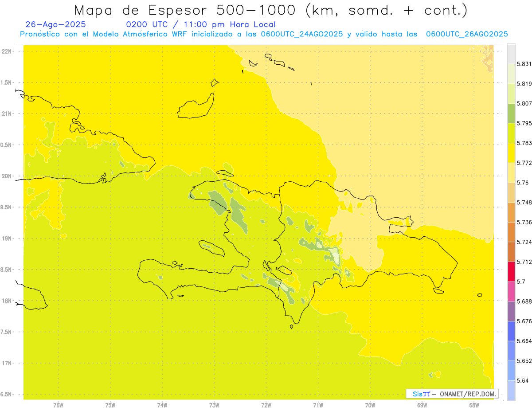Image resolution: width=532 pixels, height=411 pixels.
Task: Click the legend value 5.783
Action: click(x=524, y=143)
